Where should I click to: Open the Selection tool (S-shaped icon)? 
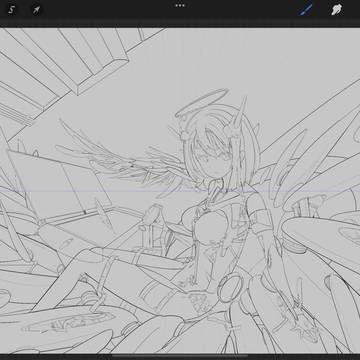click(x=12, y=10)
